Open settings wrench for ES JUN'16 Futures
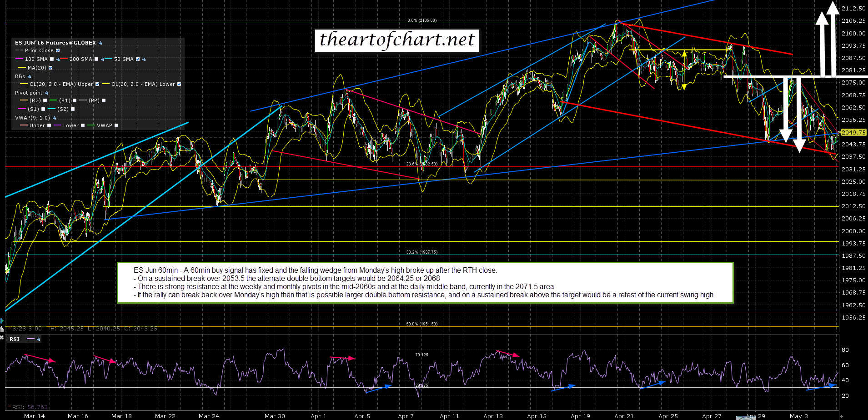Viewport: 868px width, 420px height. [100, 43]
